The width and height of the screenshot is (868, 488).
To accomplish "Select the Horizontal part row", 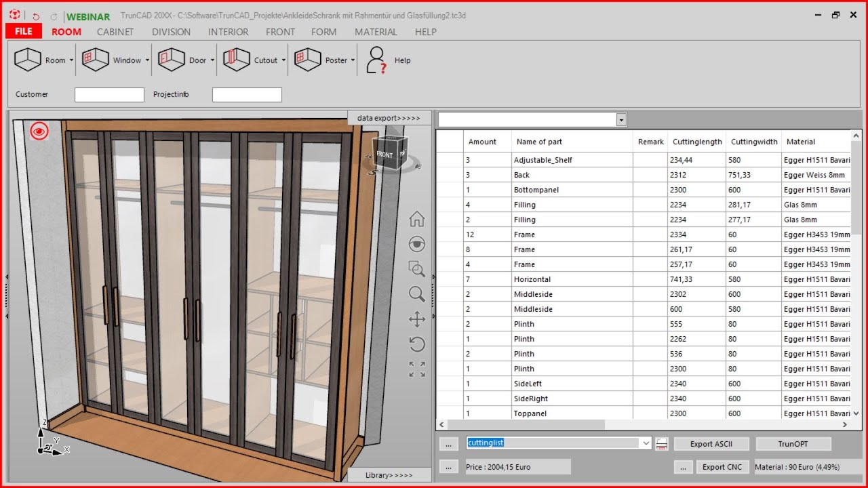I will (x=643, y=279).
